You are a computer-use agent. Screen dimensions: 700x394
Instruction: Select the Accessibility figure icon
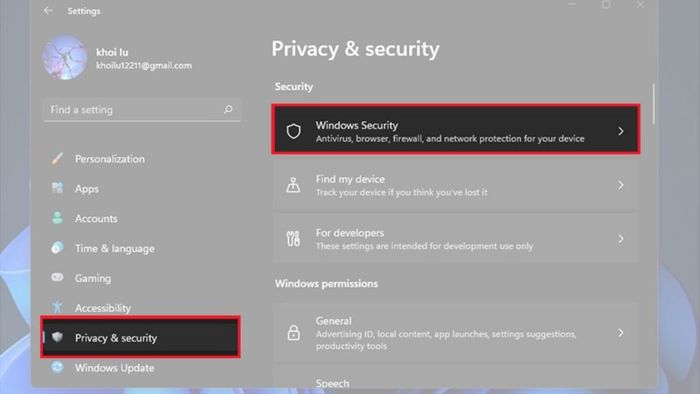(x=57, y=307)
